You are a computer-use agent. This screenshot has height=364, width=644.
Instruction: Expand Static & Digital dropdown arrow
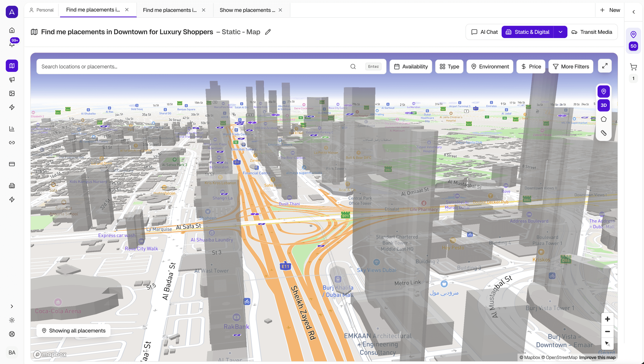[x=560, y=32]
